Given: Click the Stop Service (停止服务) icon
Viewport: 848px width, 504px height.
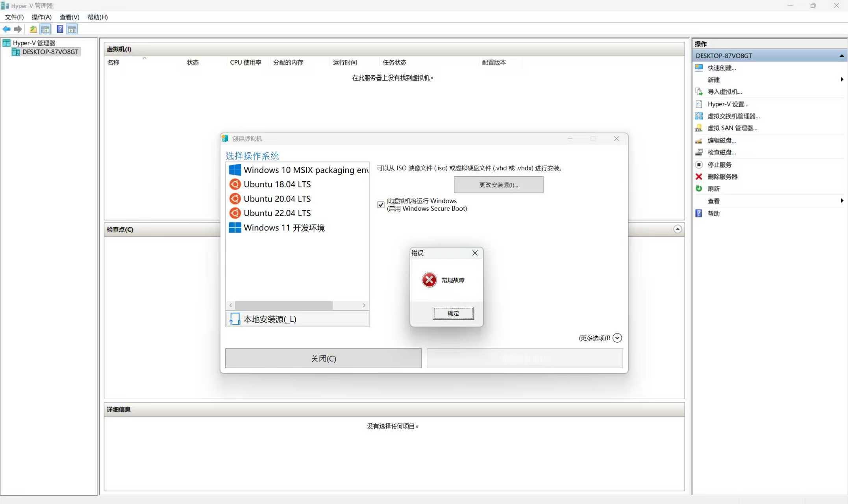Looking at the screenshot, I should click(699, 165).
